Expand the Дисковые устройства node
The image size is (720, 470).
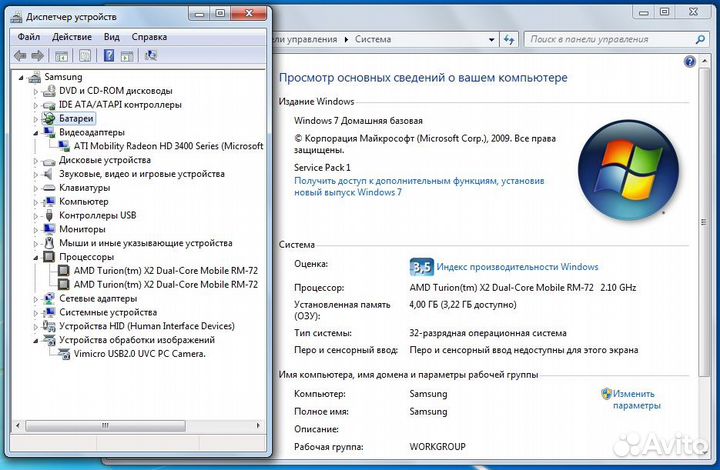coord(36,161)
